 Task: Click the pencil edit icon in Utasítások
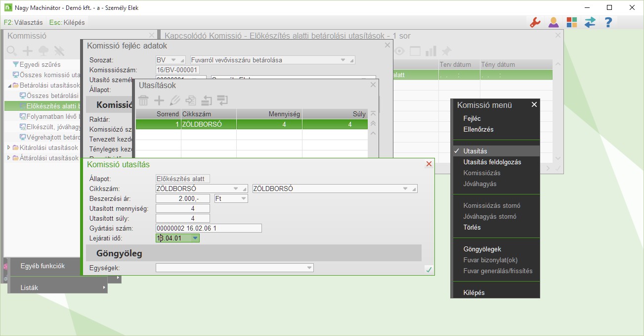coord(175,100)
